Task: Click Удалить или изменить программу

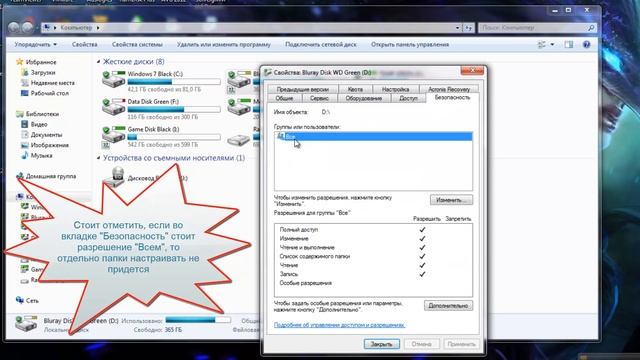Action: [x=224, y=44]
